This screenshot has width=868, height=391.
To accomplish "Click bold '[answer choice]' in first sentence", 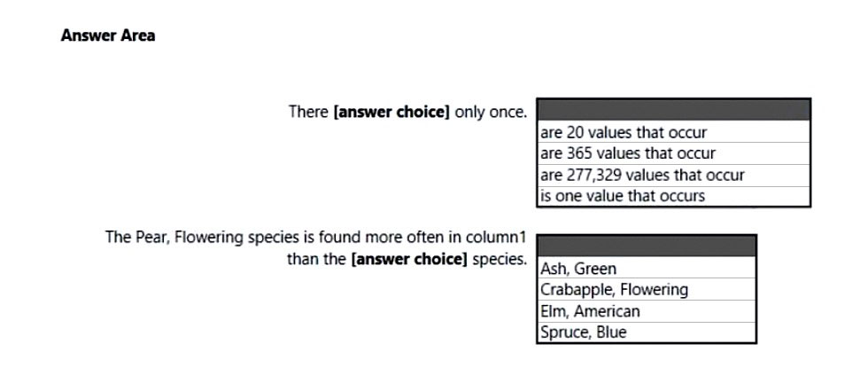I will click(391, 112).
